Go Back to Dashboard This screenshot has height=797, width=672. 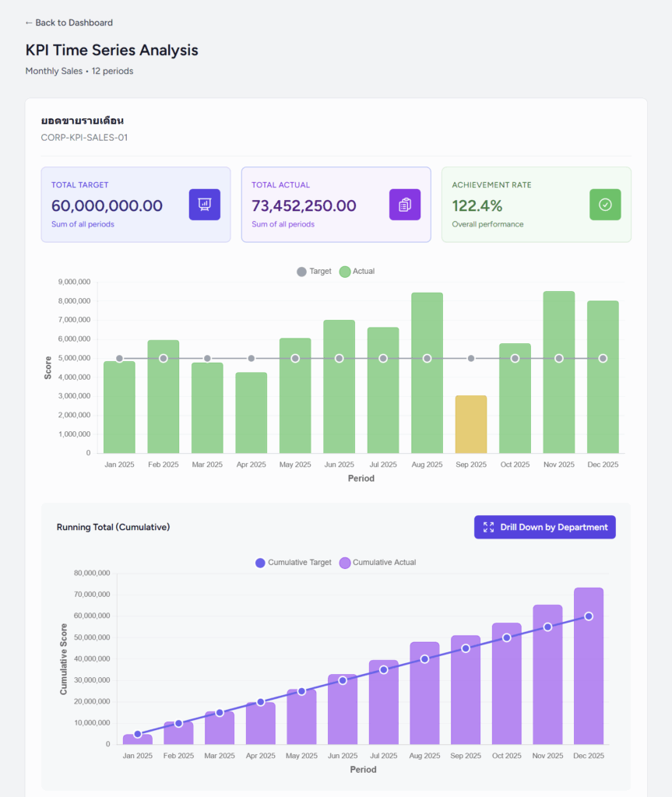pyautogui.click(x=69, y=23)
